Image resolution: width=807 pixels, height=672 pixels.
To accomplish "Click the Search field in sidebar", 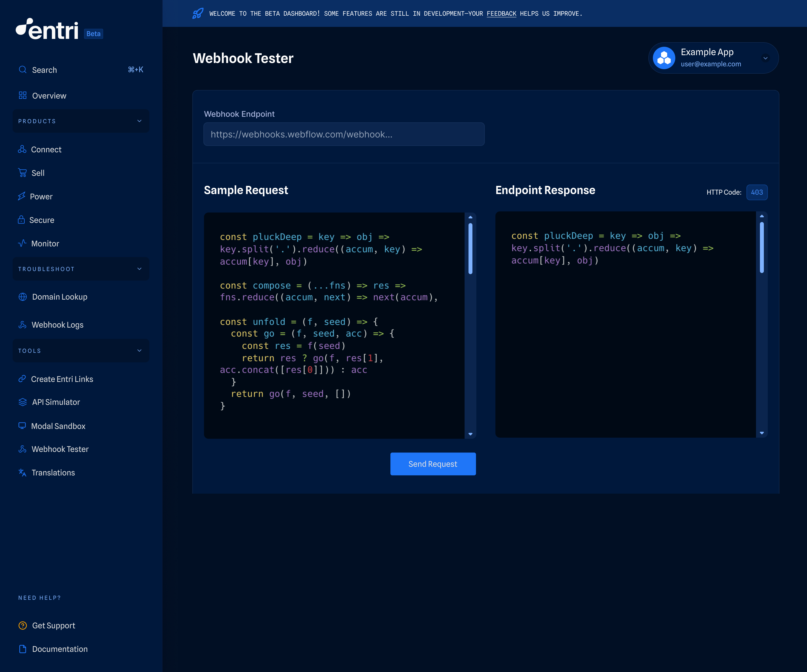I will pyautogui.click(x=81, y=70).
